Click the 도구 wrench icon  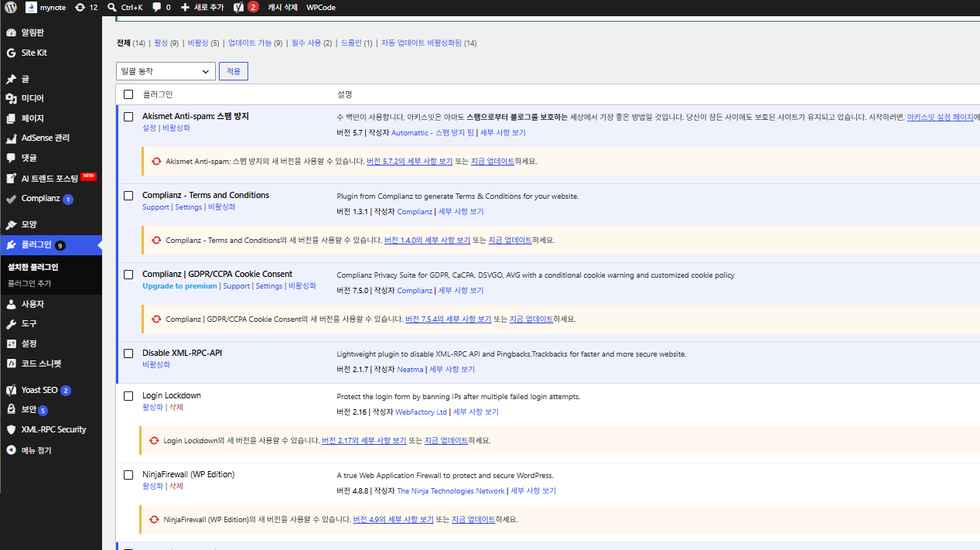[11, 323]
